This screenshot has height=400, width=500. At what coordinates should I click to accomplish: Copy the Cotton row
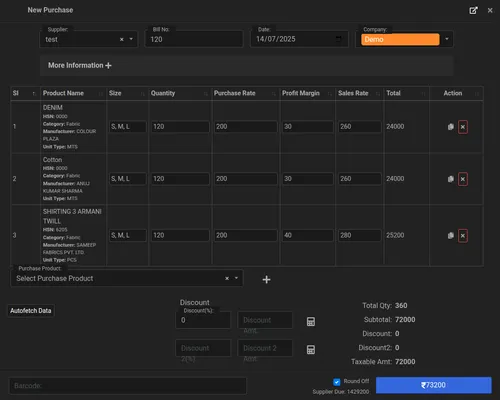[x=451, y=179]
